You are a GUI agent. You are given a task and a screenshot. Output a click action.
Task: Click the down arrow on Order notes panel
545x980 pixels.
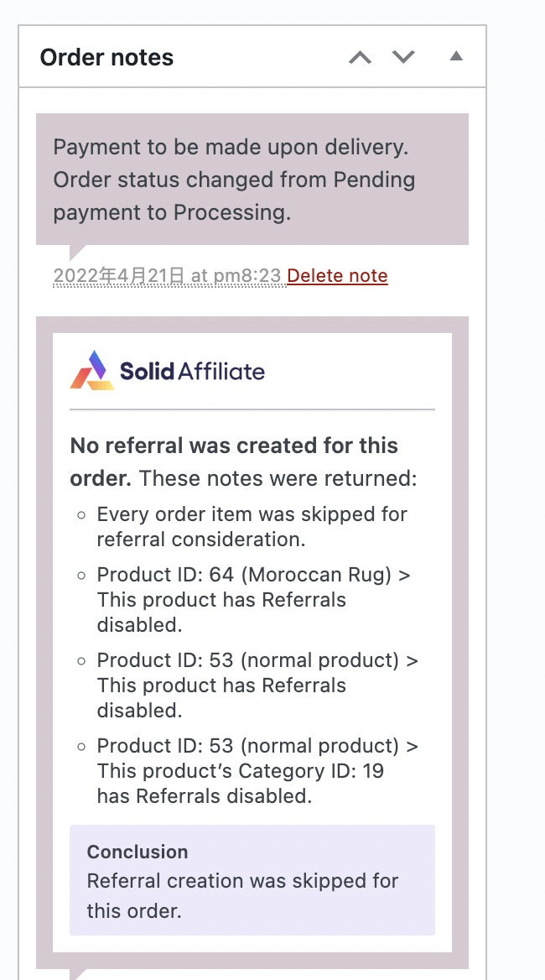(x=403, y=56)
